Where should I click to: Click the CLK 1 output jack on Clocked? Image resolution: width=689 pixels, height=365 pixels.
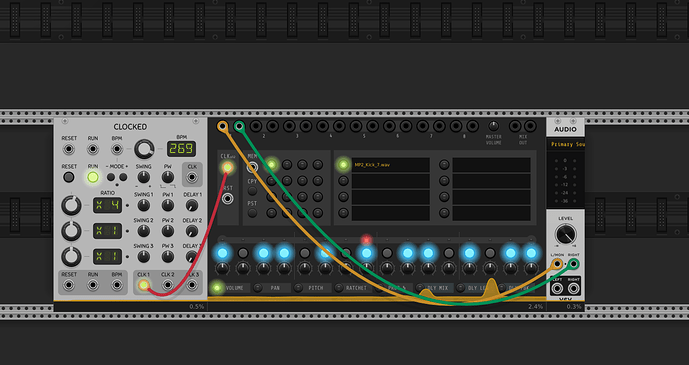[144, 285]
